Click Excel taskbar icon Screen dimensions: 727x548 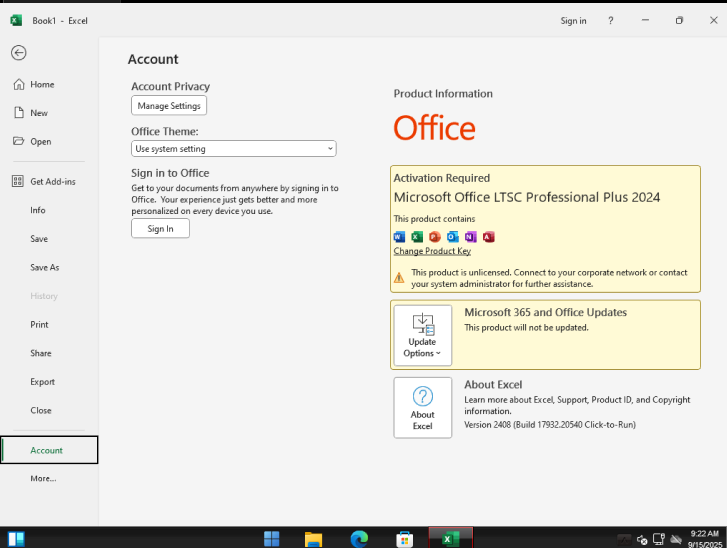[x=450, y=538]
